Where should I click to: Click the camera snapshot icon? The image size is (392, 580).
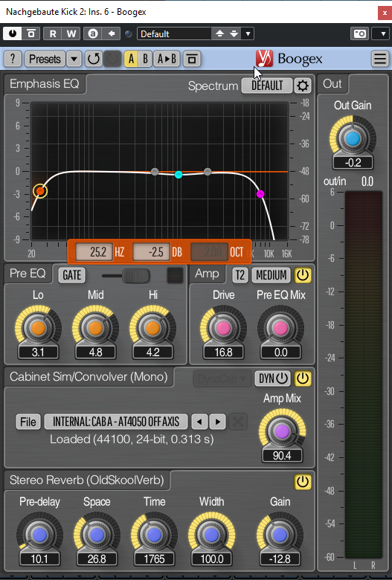(359, 34)
